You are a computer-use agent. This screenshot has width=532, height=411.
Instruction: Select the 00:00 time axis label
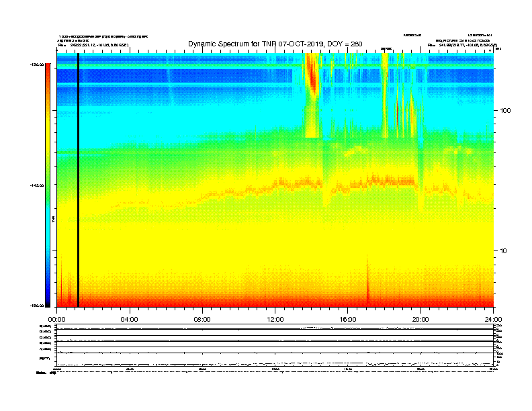(x=56, y=319)
